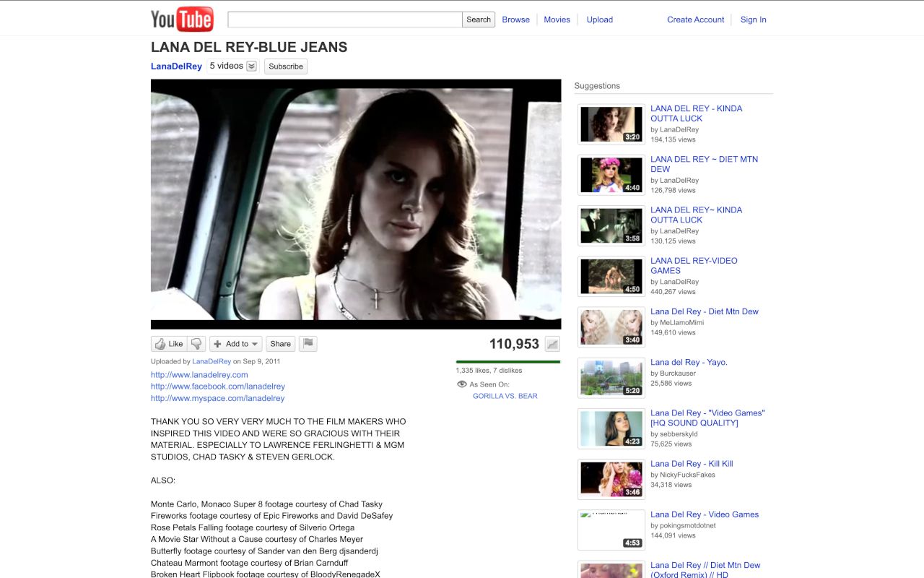This screenshot has width=924, height=578.
Task: Click the 'As Seen On:' eye icon
Action: pos(462,384)
